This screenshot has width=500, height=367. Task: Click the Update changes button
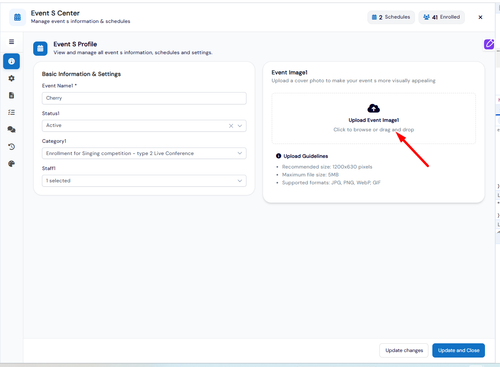click(404, 350)
